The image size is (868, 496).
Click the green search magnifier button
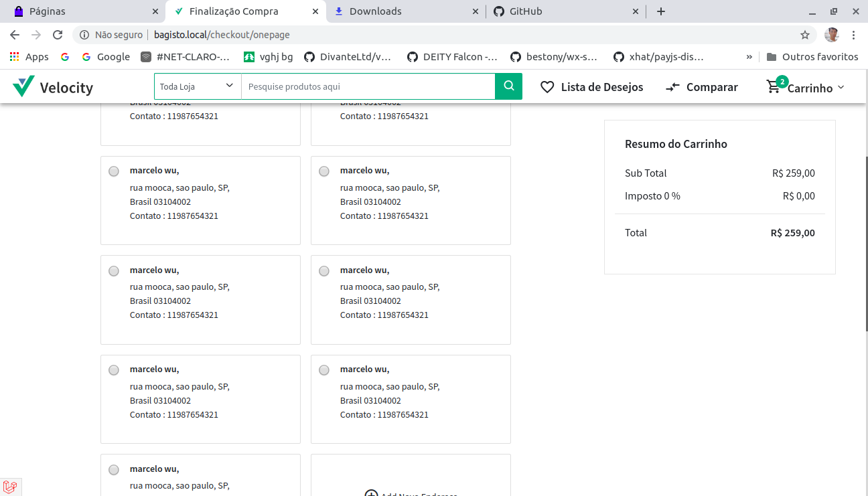[x=508, y=86]
